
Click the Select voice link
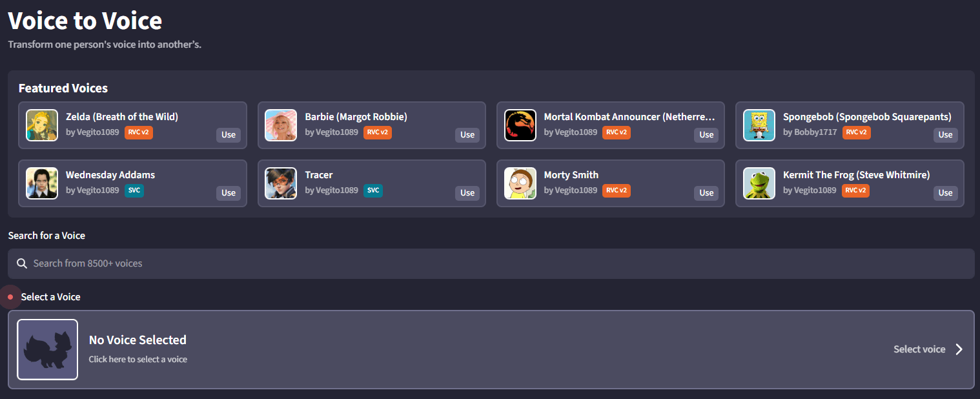click(x=919, y=349)
